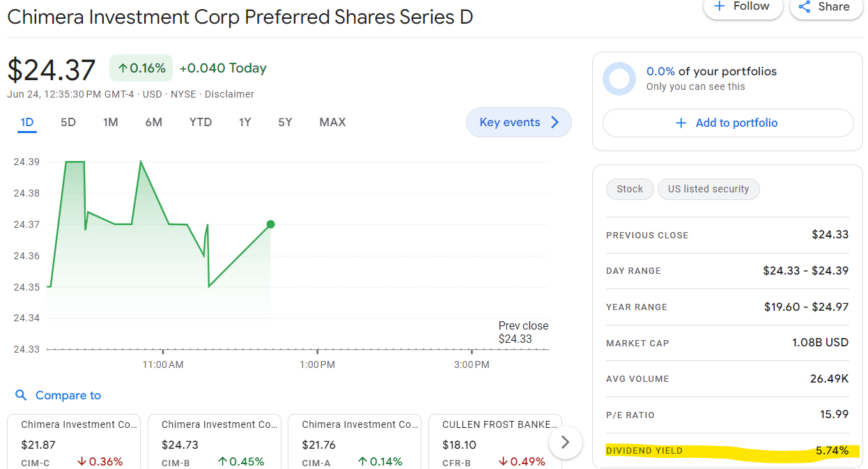868x469 pixels.
Task: Expand Key events with the chevron
Action: click(555, 123)
